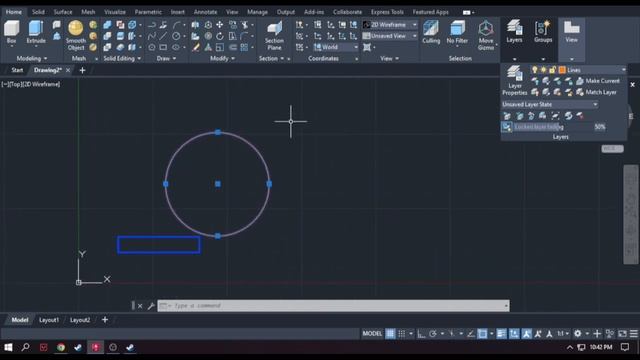Open the Layer Properties manager

coord(515,81)
